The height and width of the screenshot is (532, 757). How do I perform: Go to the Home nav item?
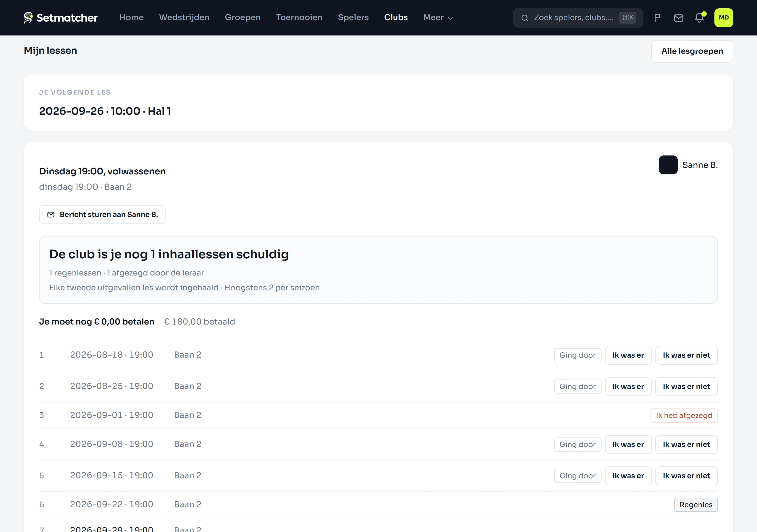pyautogui.click(x=131, y=17)
